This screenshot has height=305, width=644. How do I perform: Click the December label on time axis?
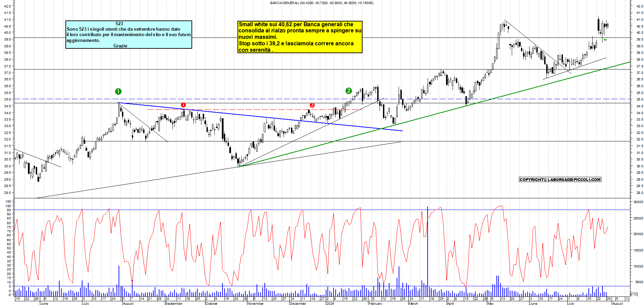298,303
